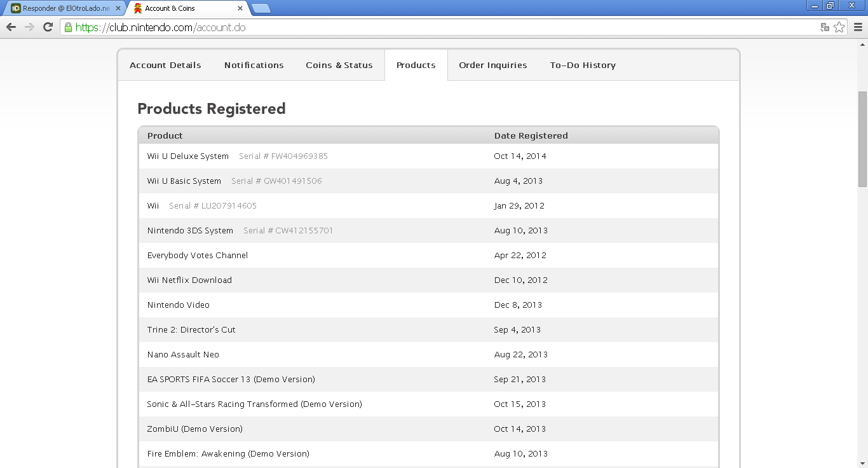Image resolution: width=868 pixels, height=468 pixels.
Task: Click the Everybody Votes Channel row
Action: point(428,255)
